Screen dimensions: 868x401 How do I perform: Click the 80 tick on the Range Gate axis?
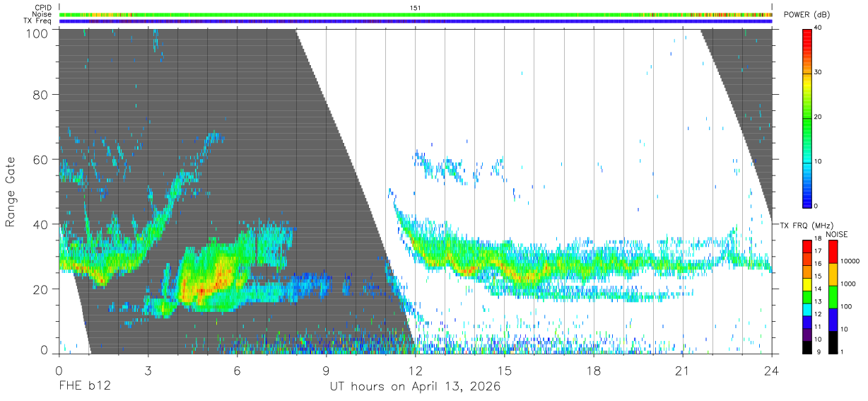click(40, 95)
